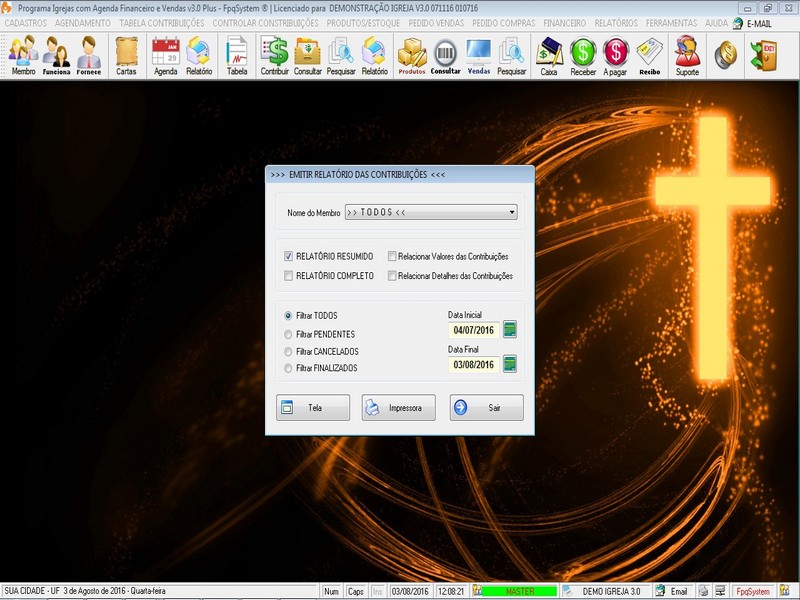Click Pesquisar icon next to Vendas
The width and height of the screenshot is (800, 600).
(x=511, y=56)
